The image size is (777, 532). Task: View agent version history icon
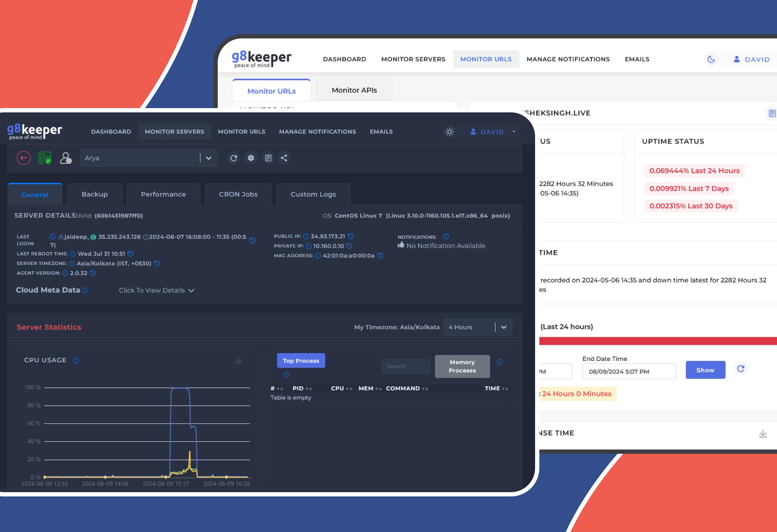pos(92,273)
